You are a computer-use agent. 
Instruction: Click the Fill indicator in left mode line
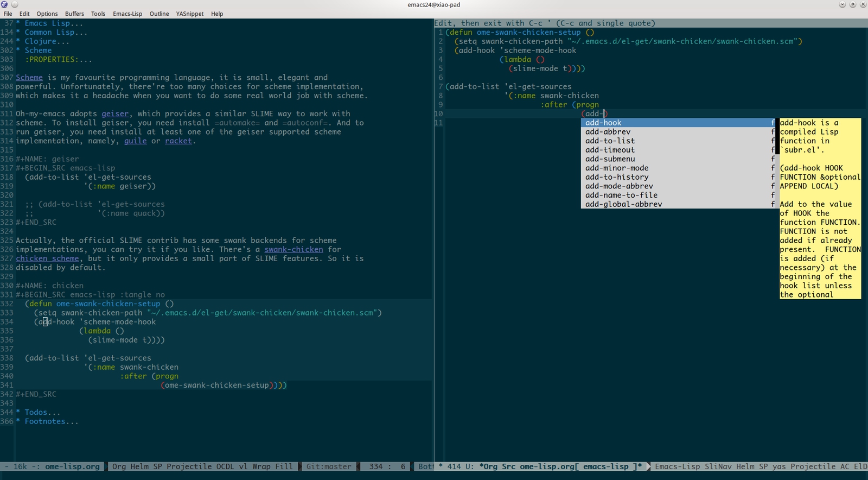[x=284, y=466]
